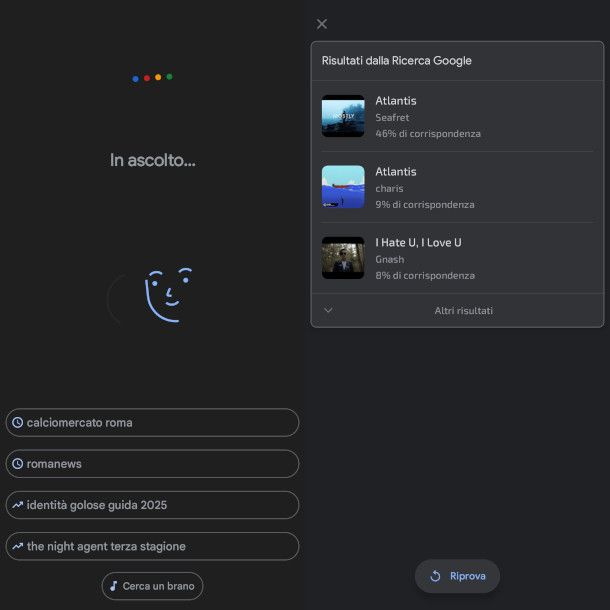Select the night agent terza stagione suggestion
The width and height of the screenshot is (610, 610).
[x=152, y=546]
